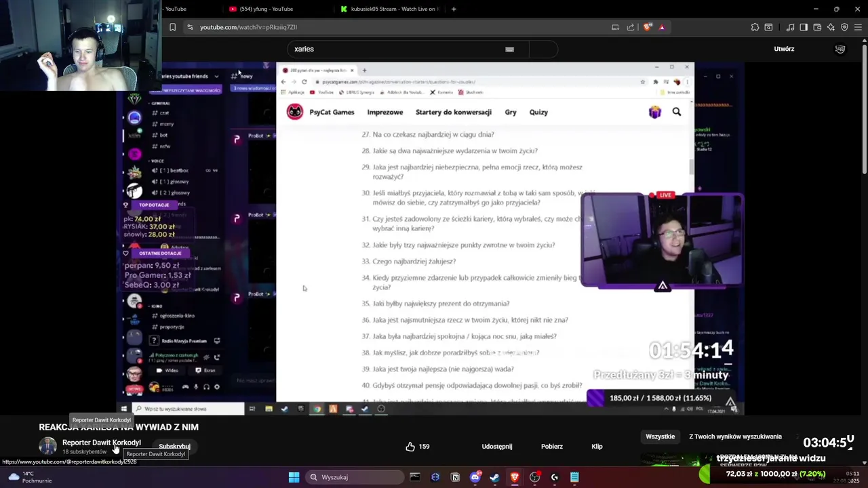Screen dimensions: 868x488
Task: Click the Utwórz create button
Action: pyautogui.click(x=784, y=49)
